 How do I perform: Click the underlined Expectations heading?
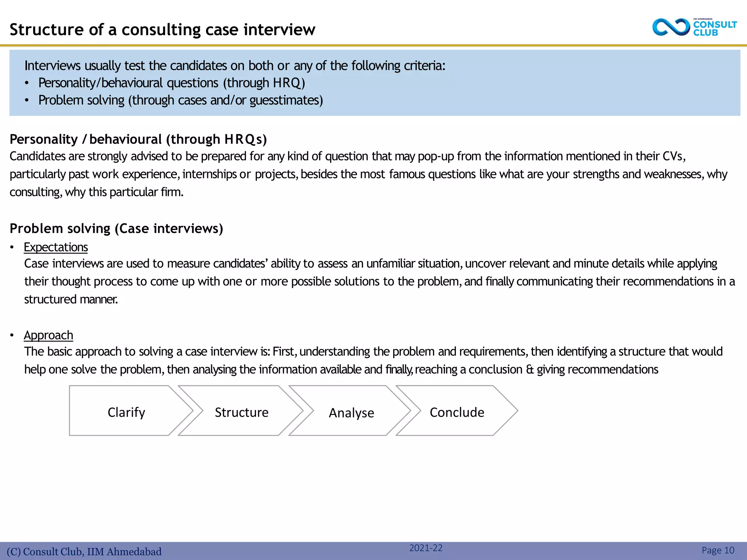tap(56, 247)
